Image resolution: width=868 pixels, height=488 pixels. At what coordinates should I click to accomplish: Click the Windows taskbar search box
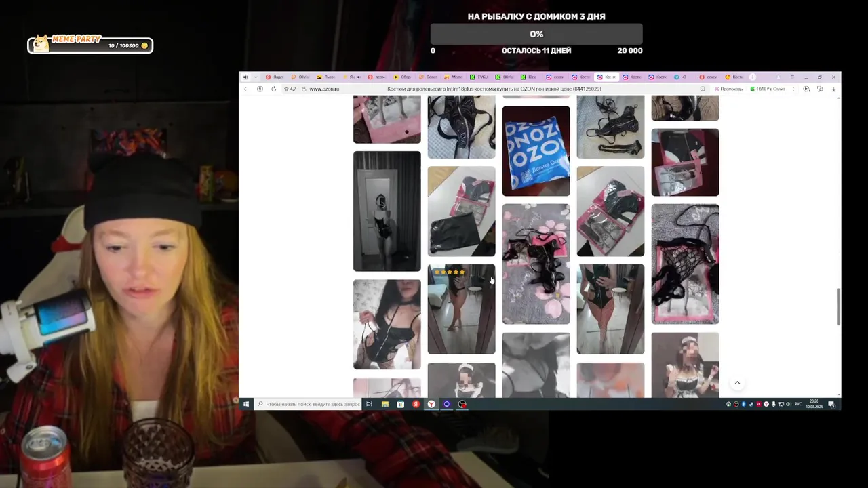[x=307, y=404]
